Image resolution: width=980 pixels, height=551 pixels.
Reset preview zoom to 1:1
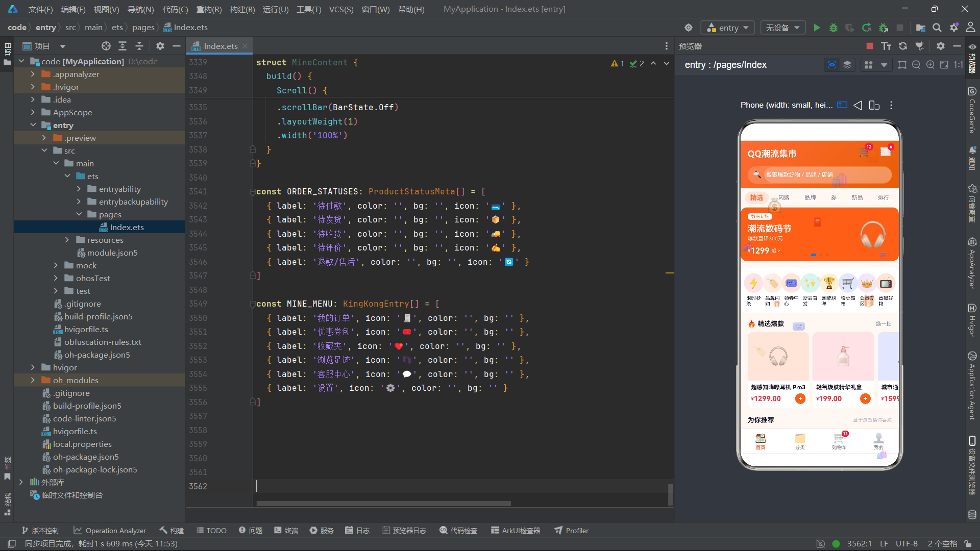[x=959, y=65]
